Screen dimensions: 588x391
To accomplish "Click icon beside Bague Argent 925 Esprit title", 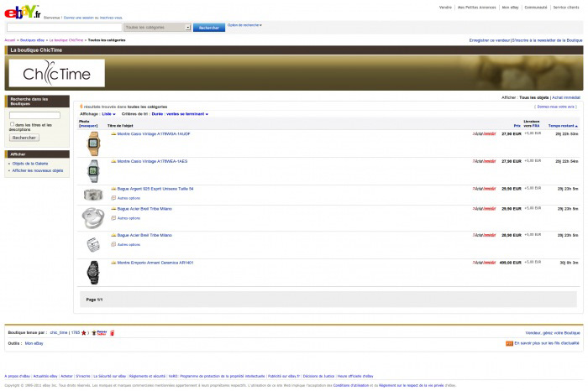I will click(113, 189).
